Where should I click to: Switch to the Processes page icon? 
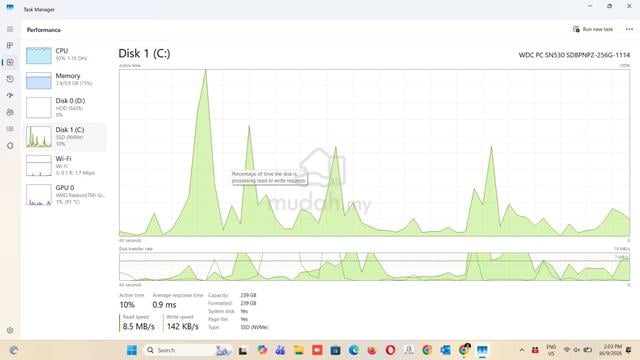tap(10, 45)
